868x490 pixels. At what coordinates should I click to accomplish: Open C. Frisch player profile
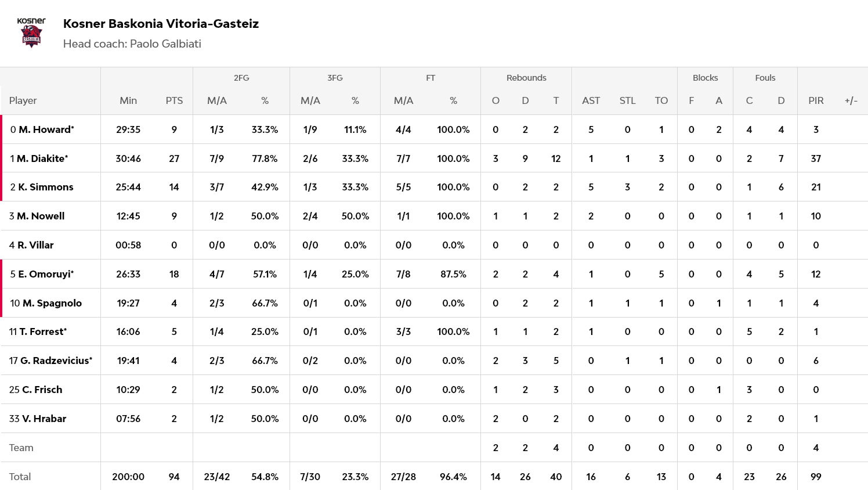[x=42, y=390]
